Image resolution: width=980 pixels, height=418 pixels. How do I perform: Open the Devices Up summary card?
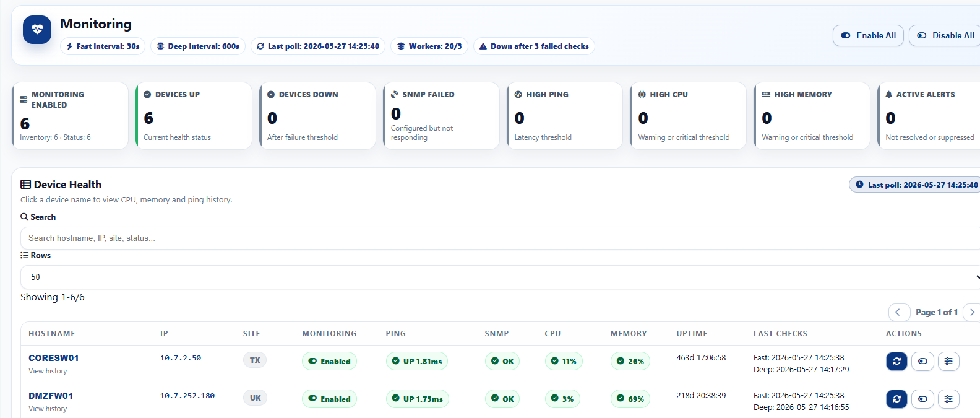coord(194,116)
